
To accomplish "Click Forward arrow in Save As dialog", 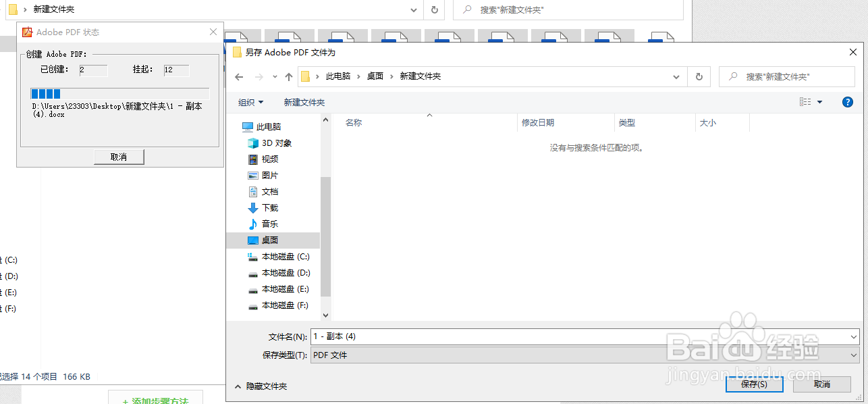I will (x=259, y=77).
